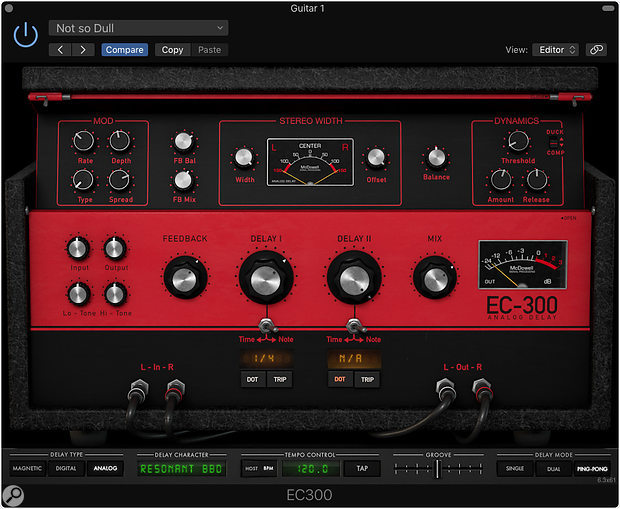620x509 pixels.
Task: Select the Analog delay type
Action: click(x=105, y=469)
